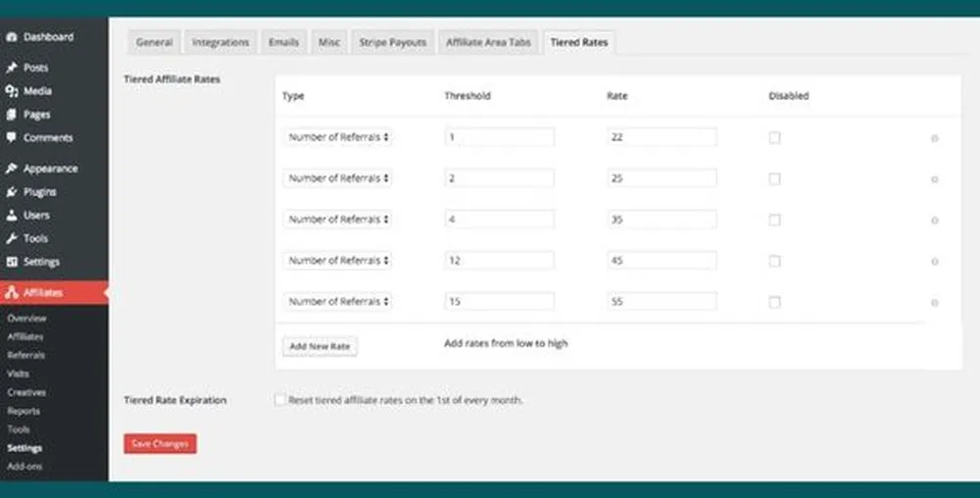Click the Media library icon

pos(12,91)
